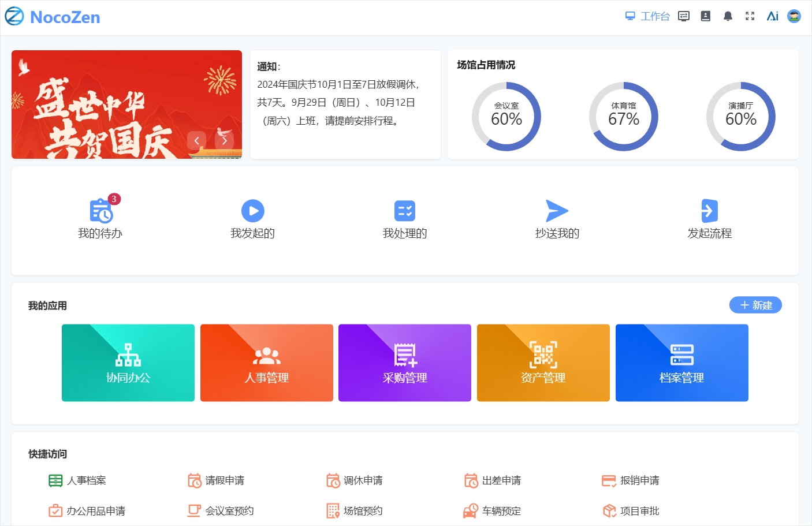Viewport: 812px width, 526px height.
Task: Enter fullscreen with the expand icon
Action: coord(750,16)
